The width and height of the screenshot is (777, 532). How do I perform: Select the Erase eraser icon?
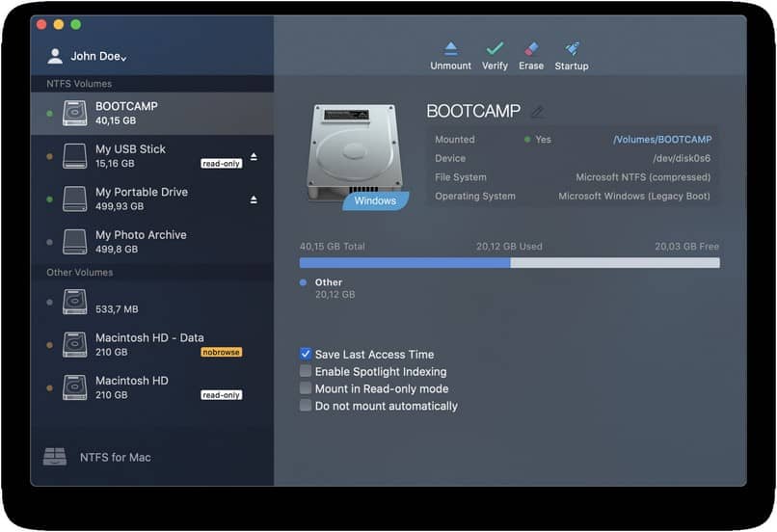[x=531, y=48]
